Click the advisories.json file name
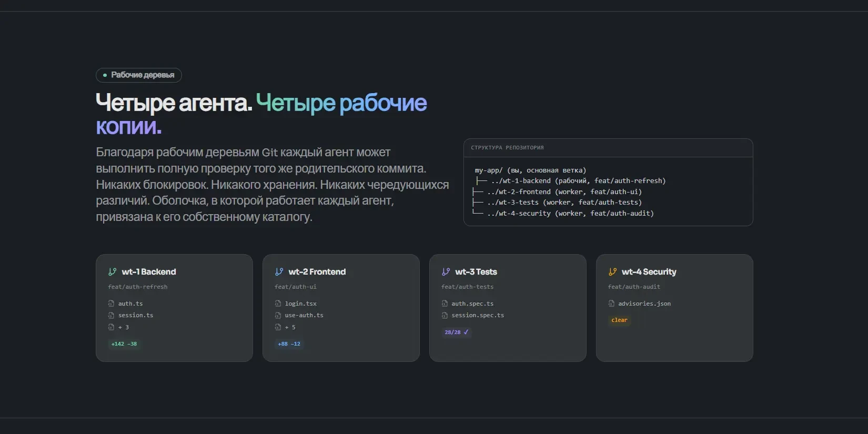The image size is (868, 434). tap(644, 304)
